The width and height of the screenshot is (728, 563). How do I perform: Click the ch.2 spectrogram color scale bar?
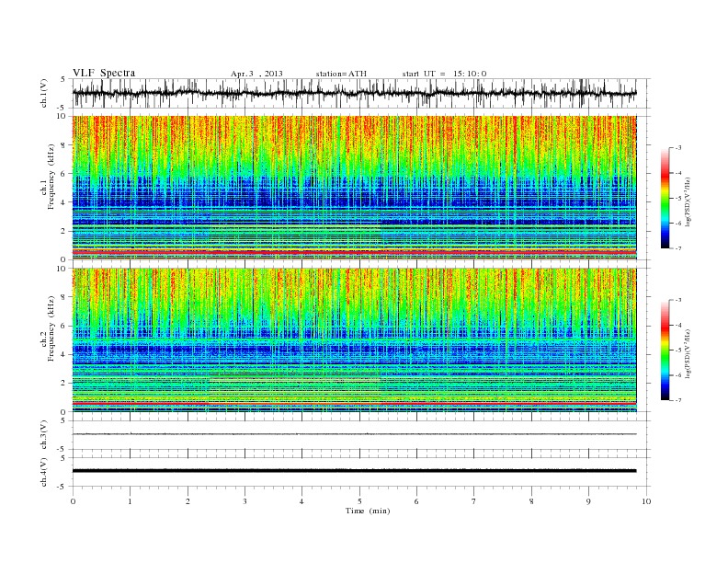[x=665, y=350]
